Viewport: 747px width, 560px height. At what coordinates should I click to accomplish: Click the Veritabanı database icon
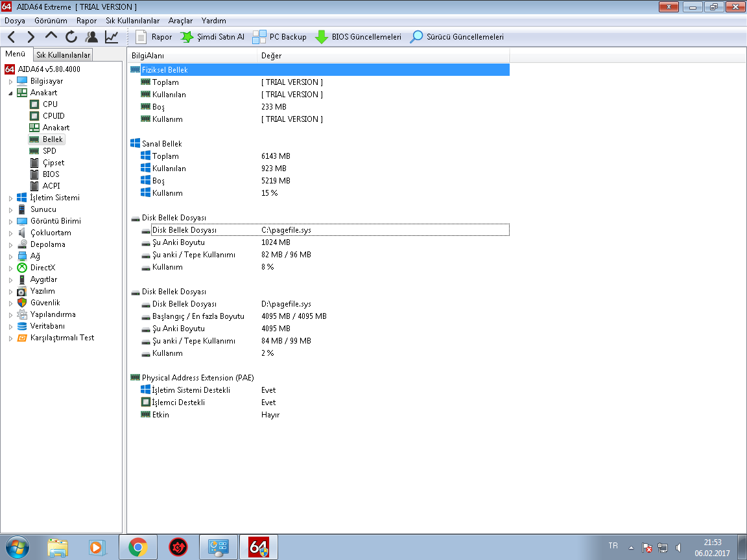tap(22, 326)
